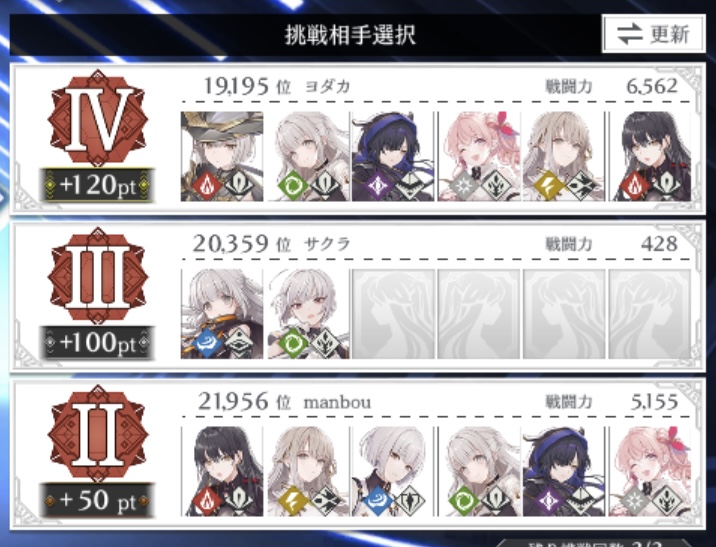Click ヨダカ's first character with the hat
This screenshot has height=547, width=716.
[222, 157]
